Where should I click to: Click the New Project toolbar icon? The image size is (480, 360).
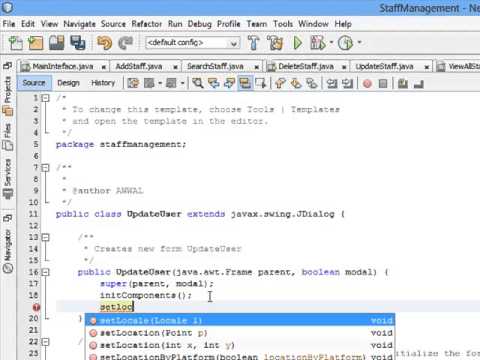(36, 43)
